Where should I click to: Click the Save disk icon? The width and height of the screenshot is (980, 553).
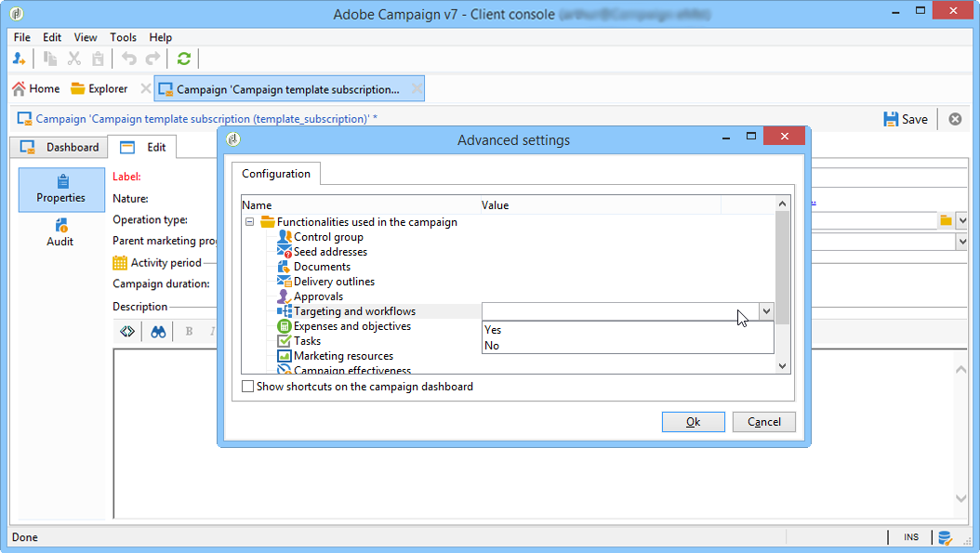[x=891, y=119]
